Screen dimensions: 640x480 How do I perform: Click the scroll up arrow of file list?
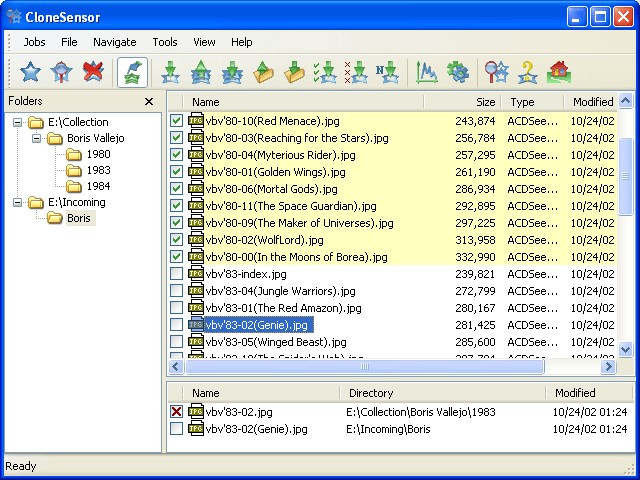(625, 100)
